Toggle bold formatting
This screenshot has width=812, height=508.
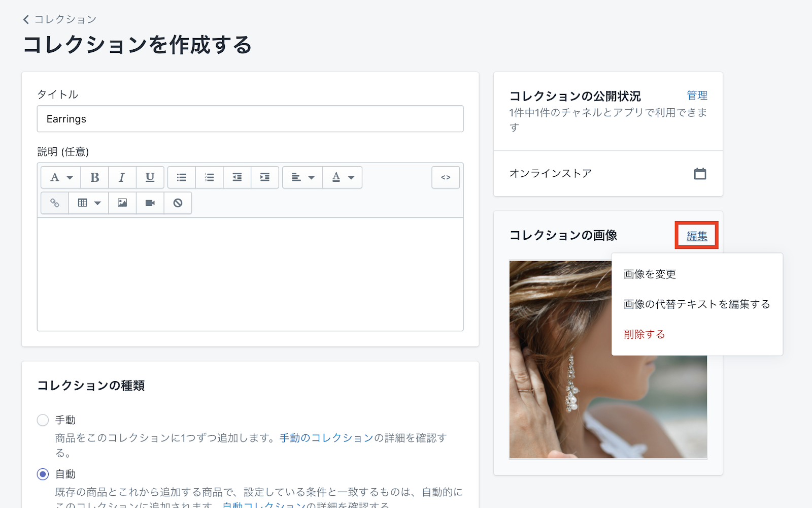(x=94, y=177)
